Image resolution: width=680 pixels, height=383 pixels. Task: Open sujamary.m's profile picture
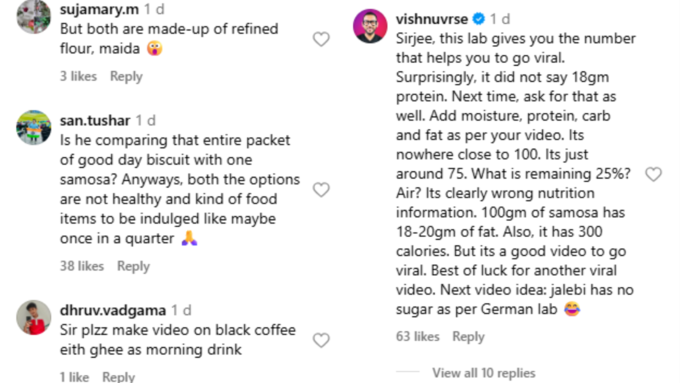click(33, 16)
